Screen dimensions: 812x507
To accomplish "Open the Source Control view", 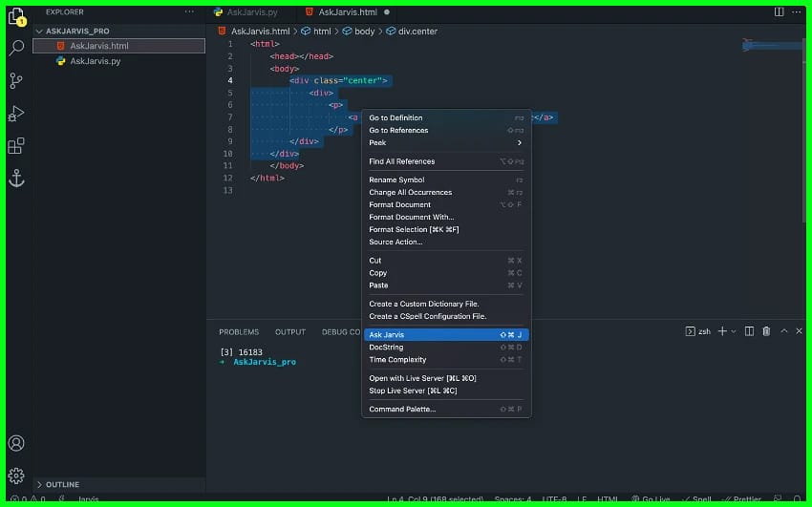I will 16,80.
